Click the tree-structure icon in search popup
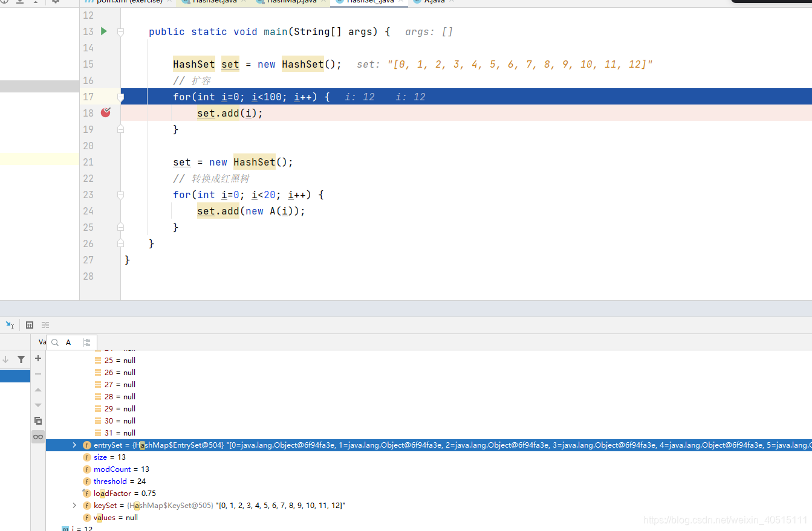The width and height of the screenshot is (812, 531). click(87, 343)
